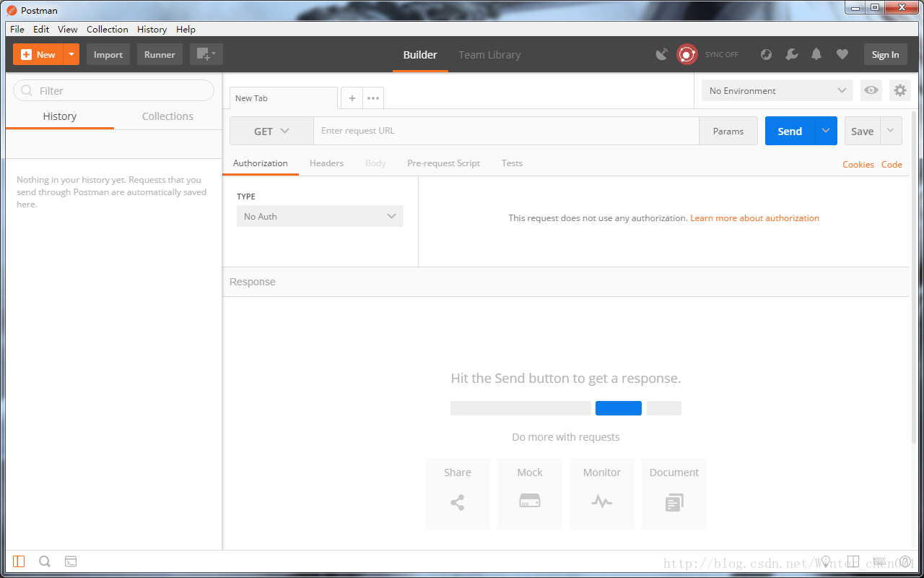Select the Headers request tab
924x578 pixels.
(326, 163)
